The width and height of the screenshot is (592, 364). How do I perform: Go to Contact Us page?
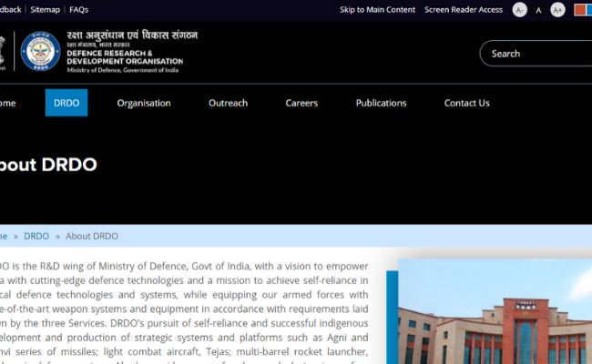(466, 103)
